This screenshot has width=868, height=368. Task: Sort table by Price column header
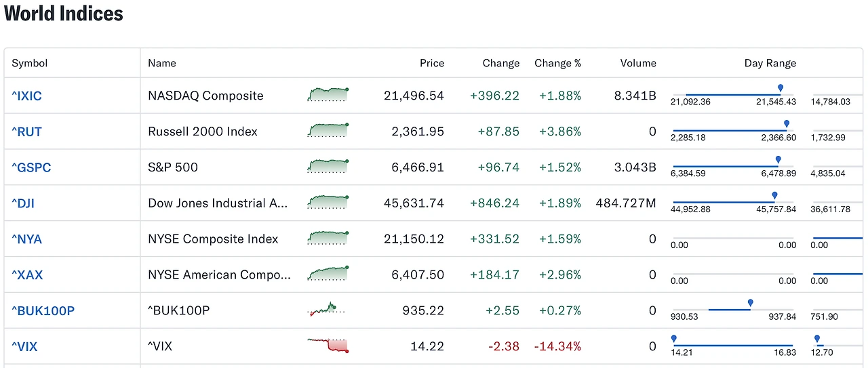(431, 63)
